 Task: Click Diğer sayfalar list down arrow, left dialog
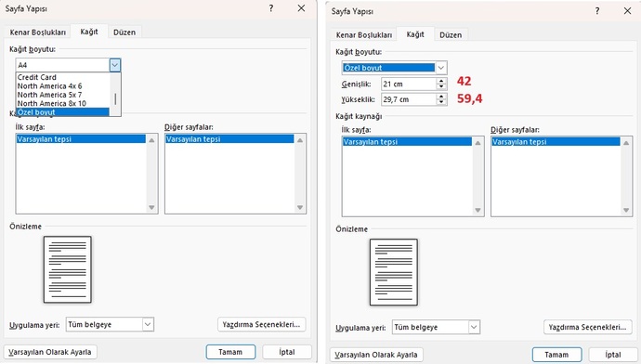300,207
